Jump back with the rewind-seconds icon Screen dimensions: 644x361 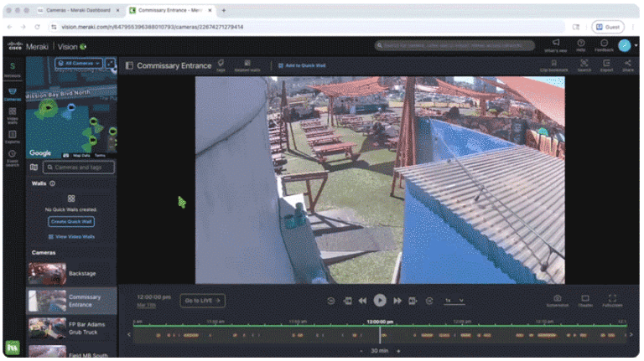331,301
